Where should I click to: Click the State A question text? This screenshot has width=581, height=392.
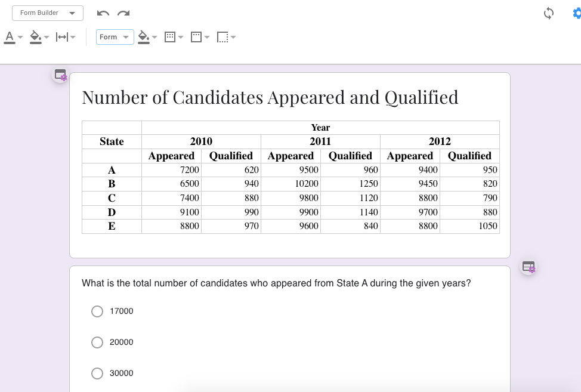(276, 283)
